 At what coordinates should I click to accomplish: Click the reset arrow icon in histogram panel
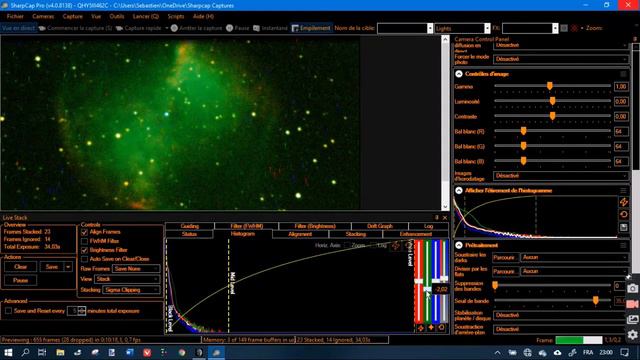(x=624, y=215)
